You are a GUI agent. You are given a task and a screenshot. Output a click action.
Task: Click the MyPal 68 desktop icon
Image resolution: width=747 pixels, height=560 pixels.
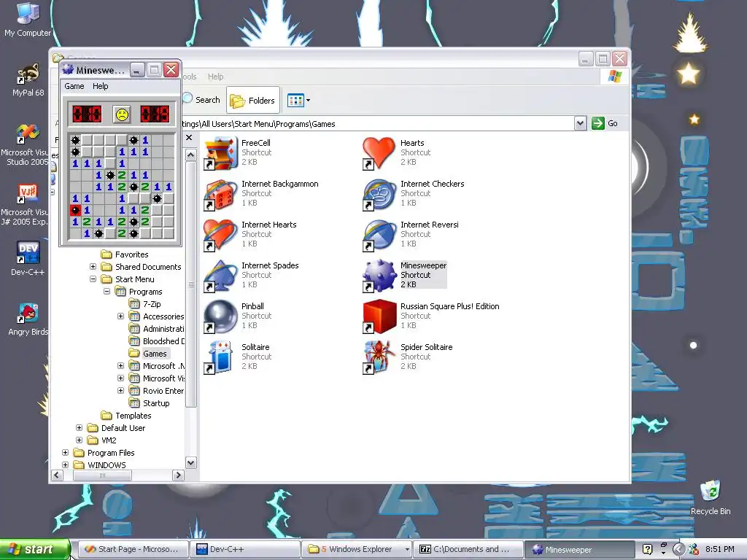coord(28,79)
